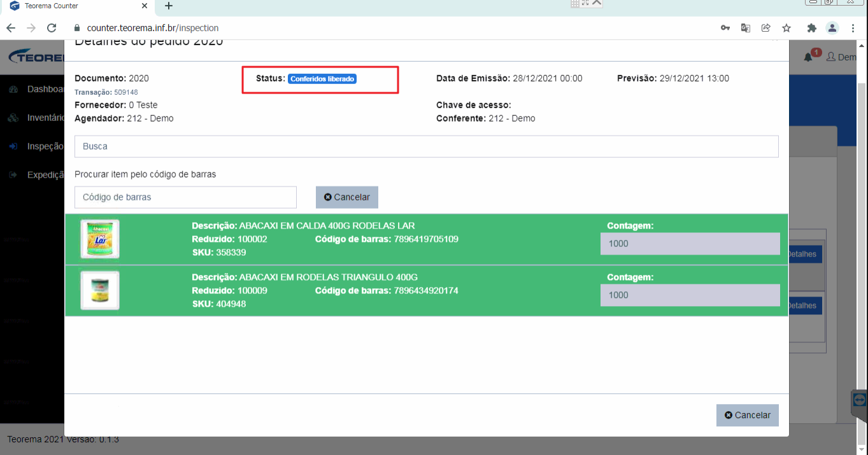868x455 pixels.
Task: Click Documento 2020 text
Action: pos(111,78)
